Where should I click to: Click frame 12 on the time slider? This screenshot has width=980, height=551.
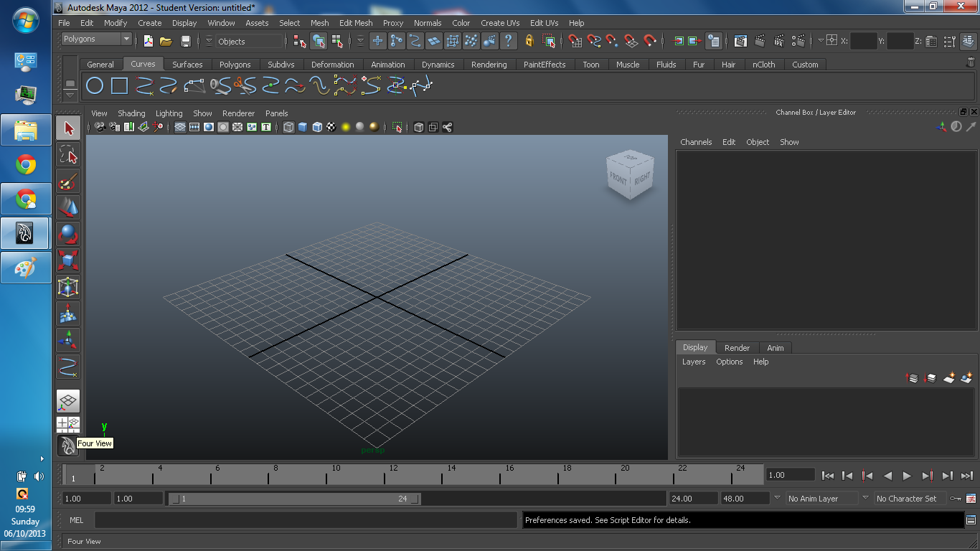384,475
